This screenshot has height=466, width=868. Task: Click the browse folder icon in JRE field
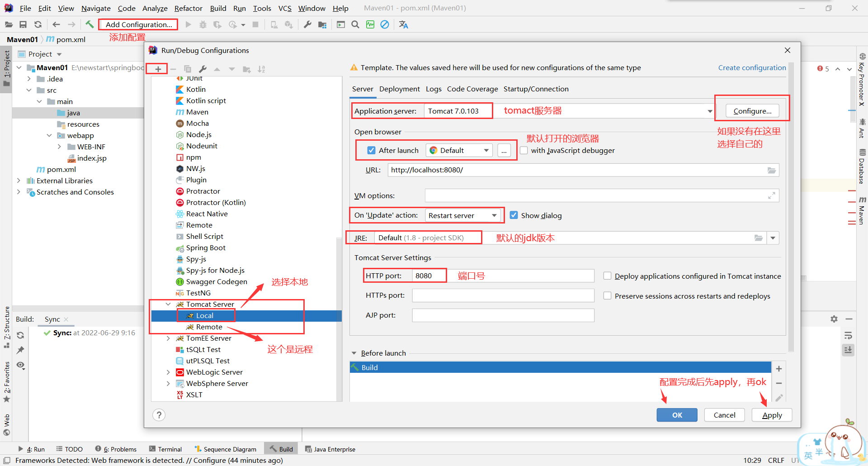point(759,238)
